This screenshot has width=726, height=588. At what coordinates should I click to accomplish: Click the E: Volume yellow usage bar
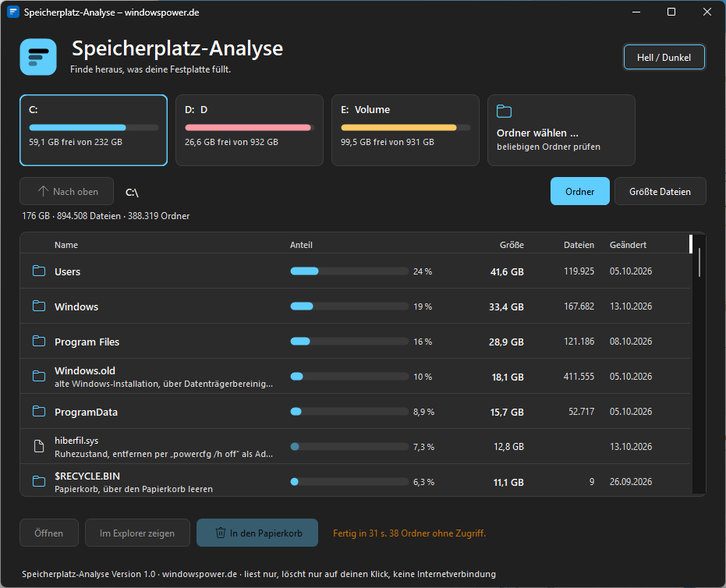point(405,127)
